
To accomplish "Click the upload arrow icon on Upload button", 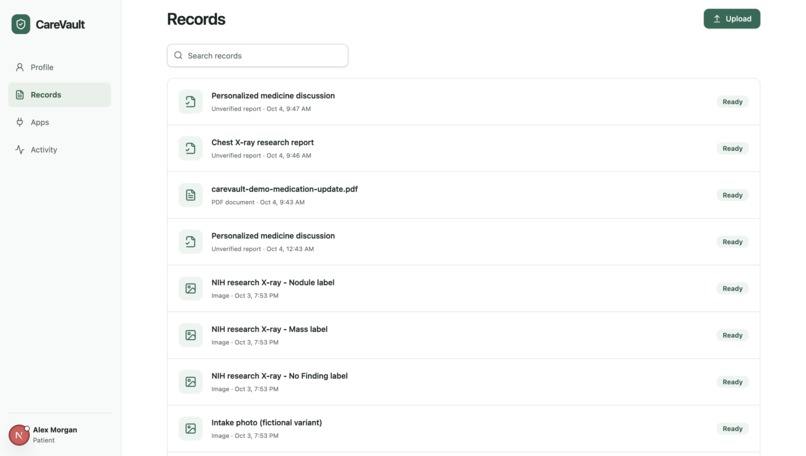I will point(717,19).
